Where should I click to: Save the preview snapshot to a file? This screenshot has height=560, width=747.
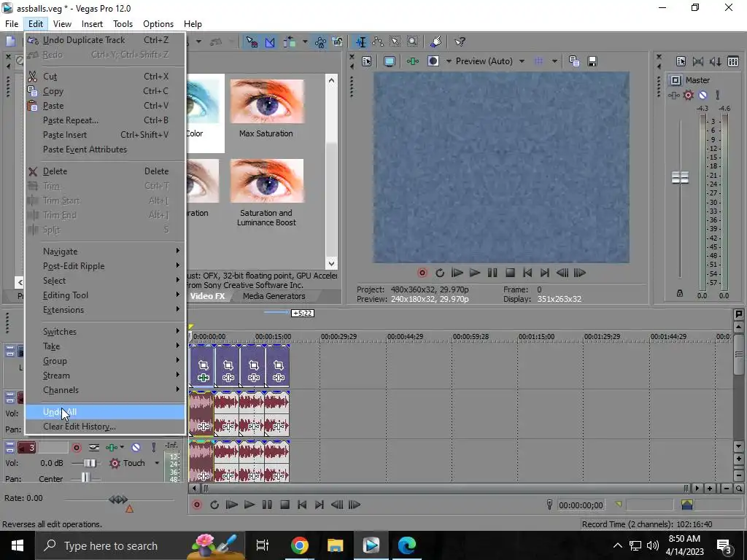(592, 61)
